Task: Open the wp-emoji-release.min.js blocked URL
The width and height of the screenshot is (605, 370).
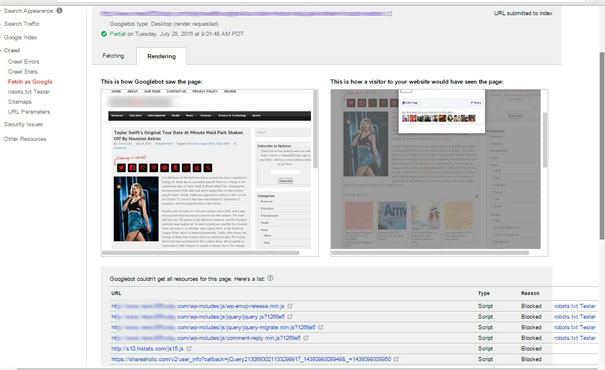Action: [x=198, y=306]
